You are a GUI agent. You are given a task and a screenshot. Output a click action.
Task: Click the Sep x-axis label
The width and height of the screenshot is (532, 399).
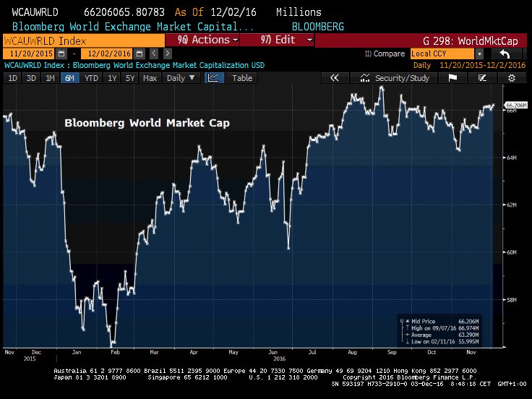392,352
